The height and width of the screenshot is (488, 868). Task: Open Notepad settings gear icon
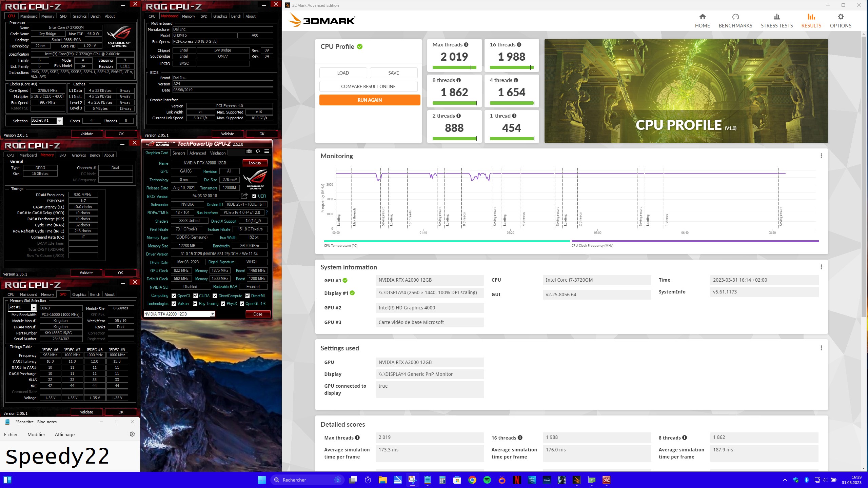[132, 434]
